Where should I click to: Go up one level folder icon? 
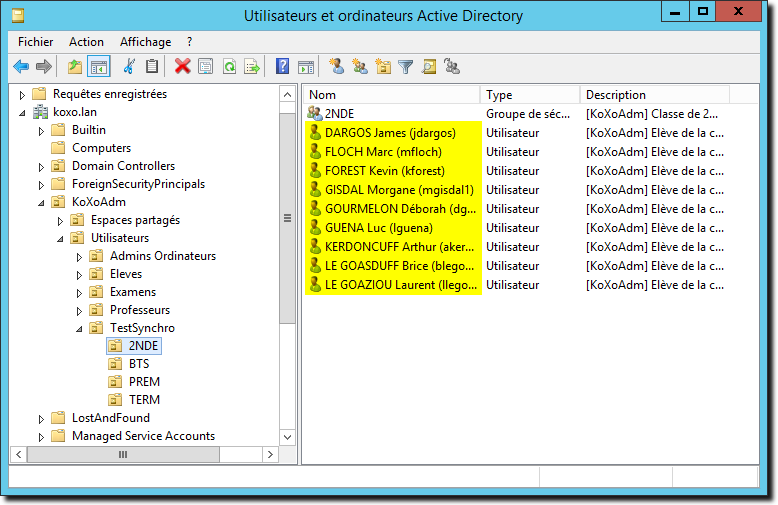[75, 66]
